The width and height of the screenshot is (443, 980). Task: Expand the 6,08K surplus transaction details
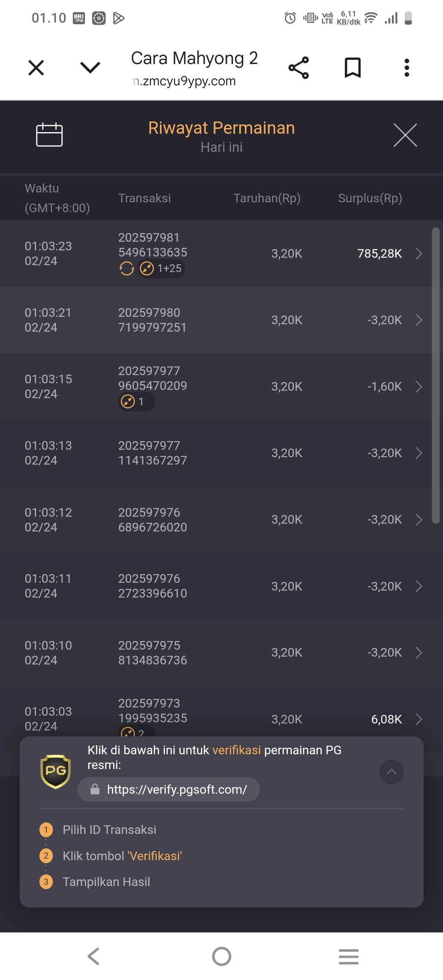(x=418, y=719)
